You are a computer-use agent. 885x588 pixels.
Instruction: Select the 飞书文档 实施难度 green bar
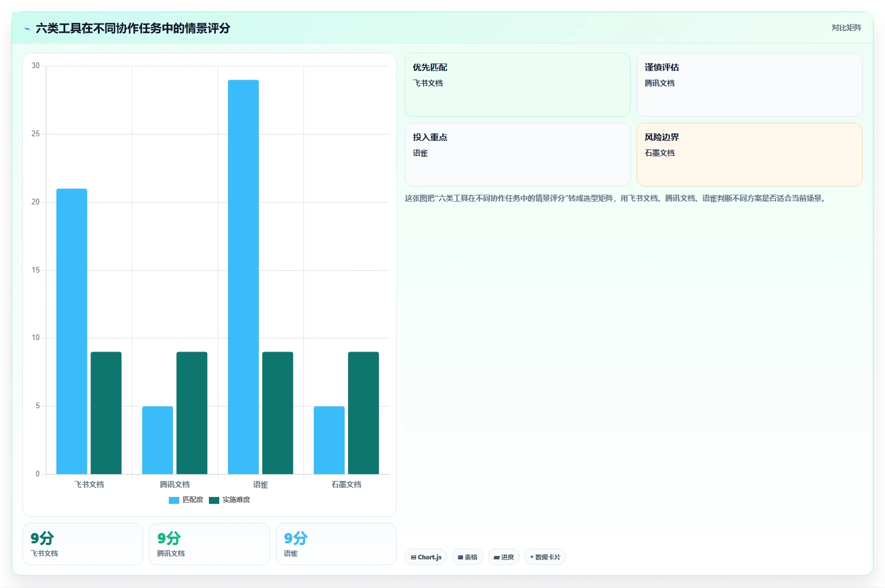106,413
